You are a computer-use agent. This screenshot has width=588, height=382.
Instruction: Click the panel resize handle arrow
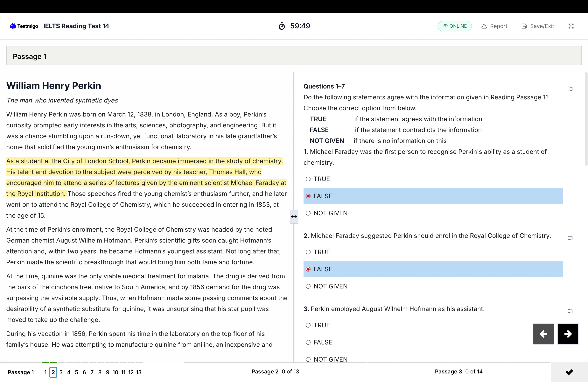click(x=294, y=217)
